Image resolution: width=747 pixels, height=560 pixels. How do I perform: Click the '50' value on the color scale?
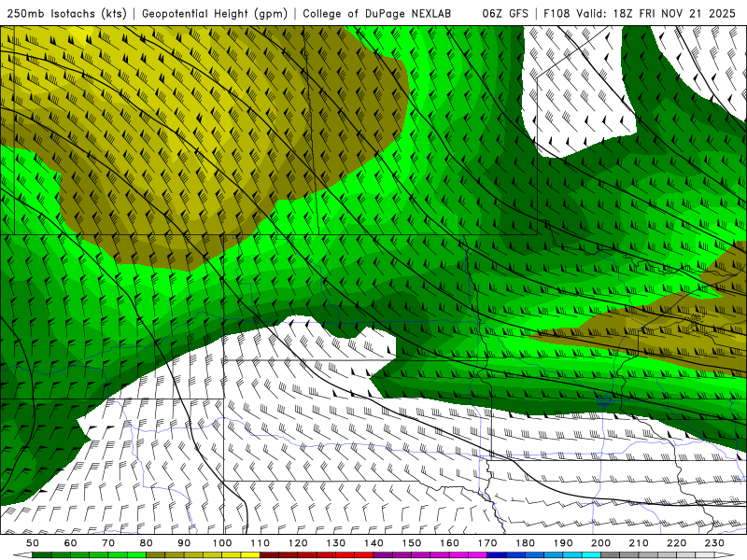pyautogui.click(x=33, y=543)
